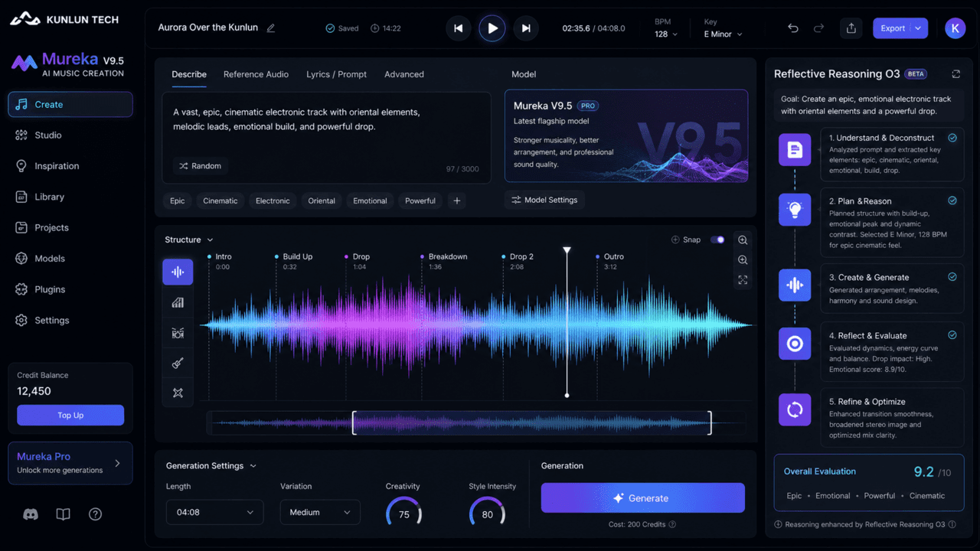Select the guitar instrument tool
The width and height of the screenshot is (980, 551).
[x=178, y=363]
